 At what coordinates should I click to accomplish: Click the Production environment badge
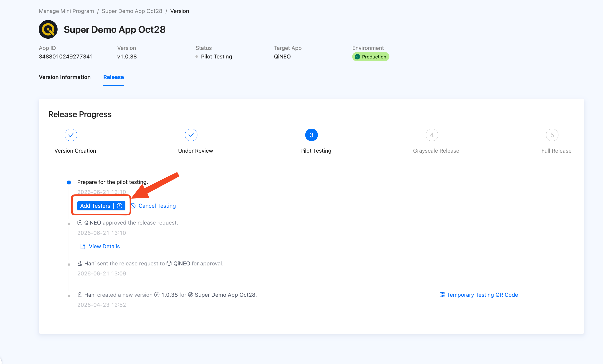(371, 57)
